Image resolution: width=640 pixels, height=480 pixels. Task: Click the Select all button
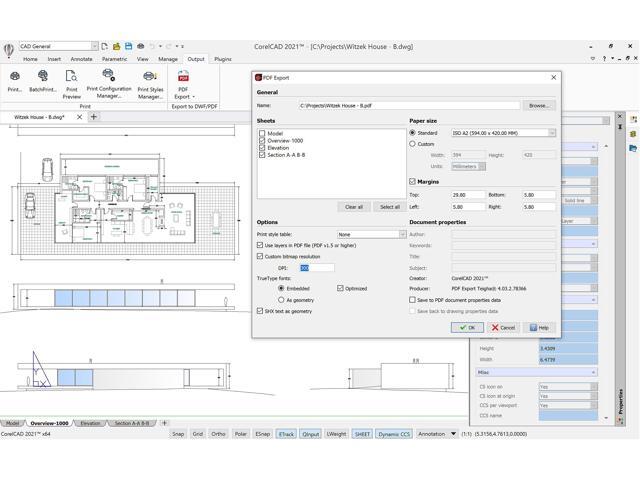pyautogui.click(x=390, y=207)
